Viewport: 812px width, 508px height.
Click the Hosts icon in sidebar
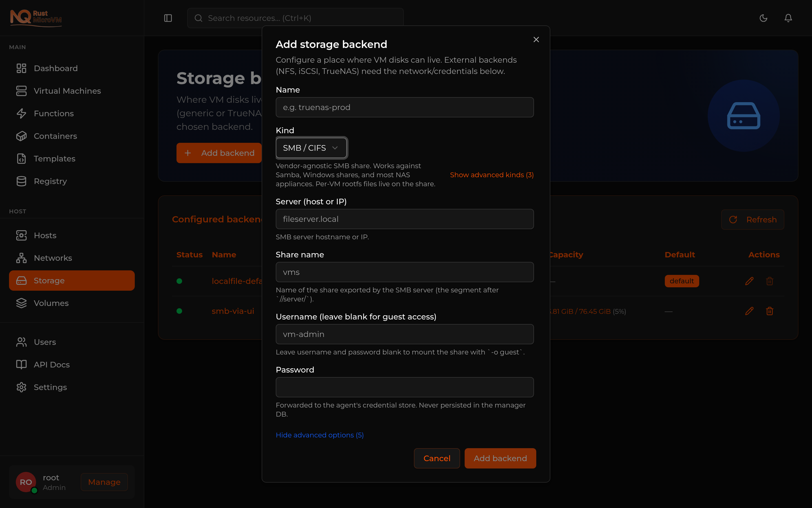coord(21,236)
